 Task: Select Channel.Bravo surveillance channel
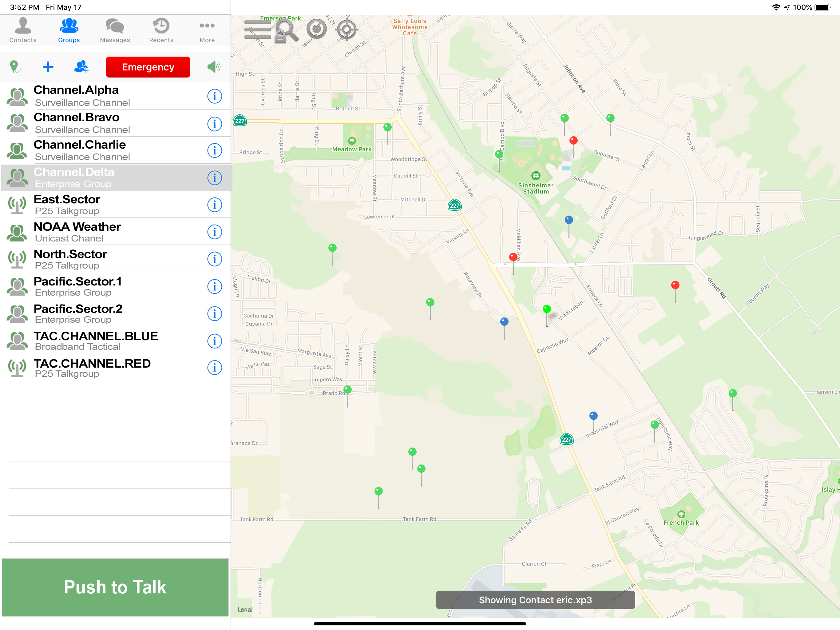115,123
